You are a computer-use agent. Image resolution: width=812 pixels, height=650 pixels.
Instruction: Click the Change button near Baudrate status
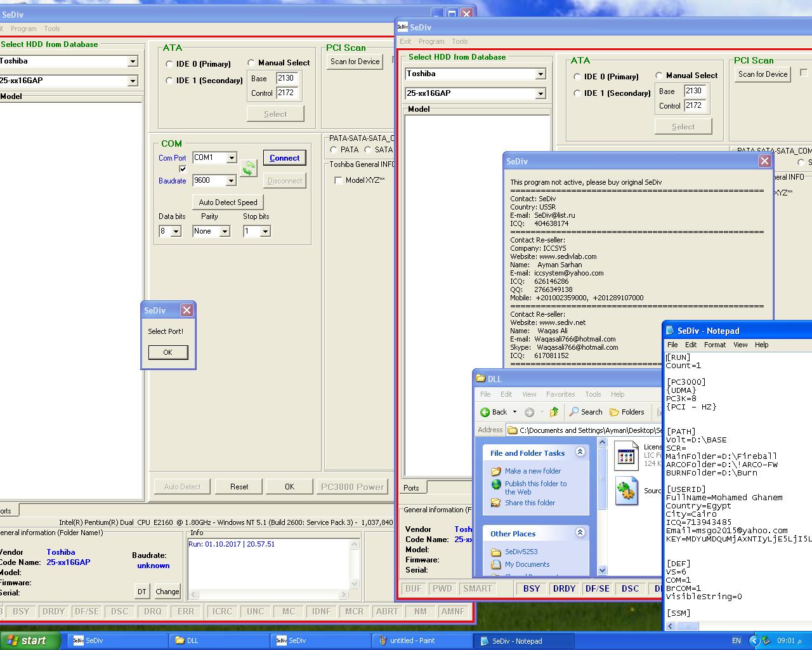coord(167,592)
